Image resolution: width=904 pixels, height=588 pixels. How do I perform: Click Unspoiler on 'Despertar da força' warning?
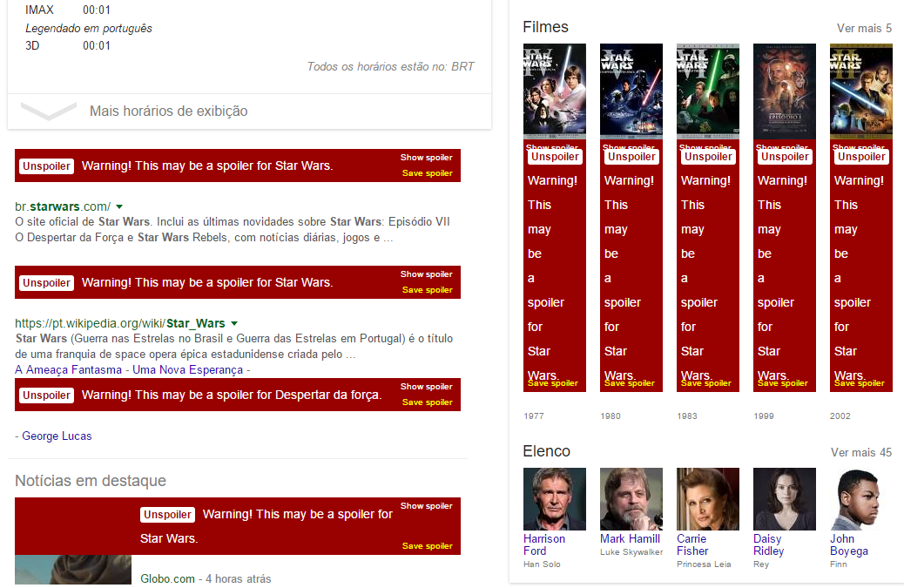tap(47, 395)
